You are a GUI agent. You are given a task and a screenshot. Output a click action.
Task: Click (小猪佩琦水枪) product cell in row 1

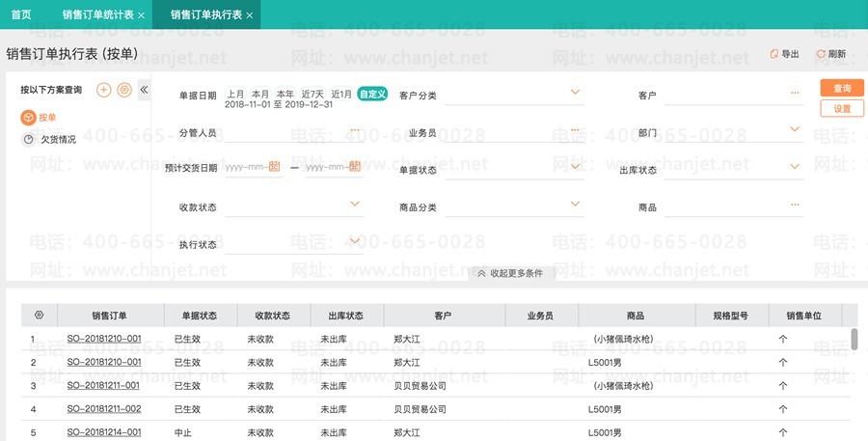623,339
